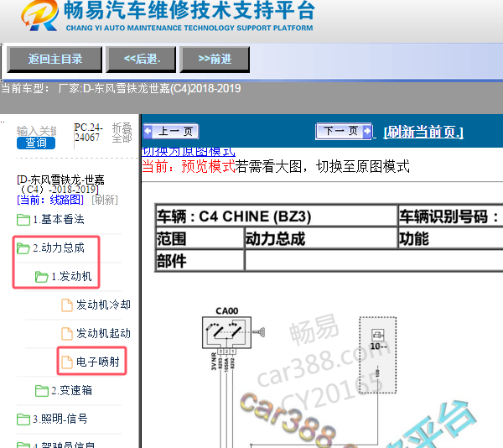Click the open folder icon beside 2.动力总成

coord(23,248)
